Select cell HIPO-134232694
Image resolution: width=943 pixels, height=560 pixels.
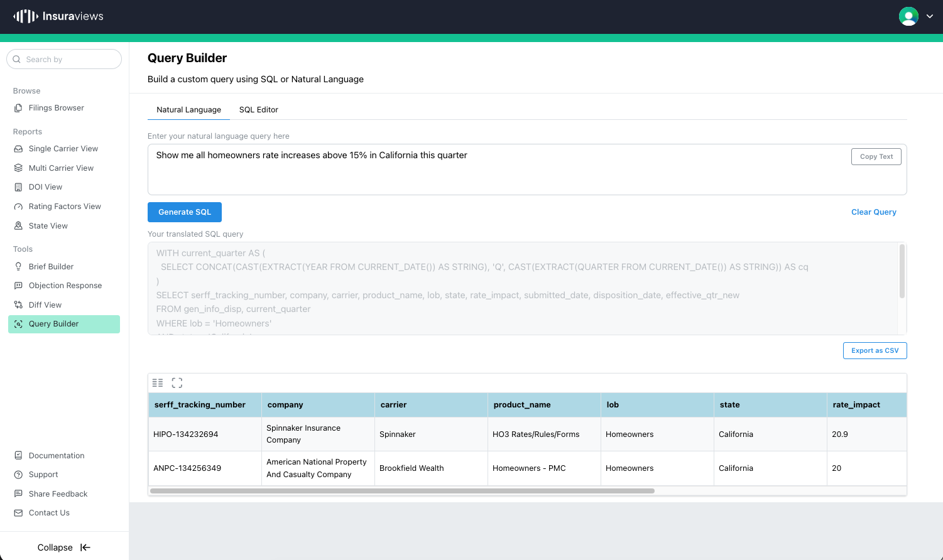point(205,434)
